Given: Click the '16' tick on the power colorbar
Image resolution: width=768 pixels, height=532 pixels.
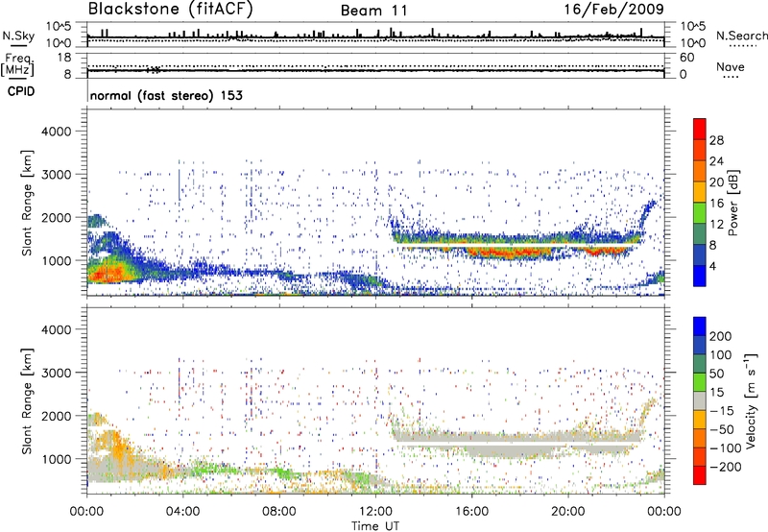Looking at the screenshot, I should coord(716,204).
